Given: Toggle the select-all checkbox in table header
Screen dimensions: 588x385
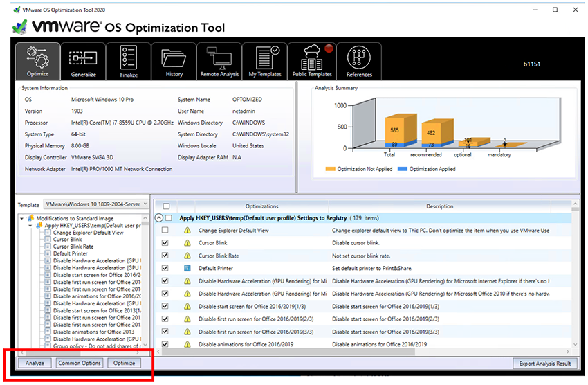Looking at the screenshot, I should [x=167, y=206].
